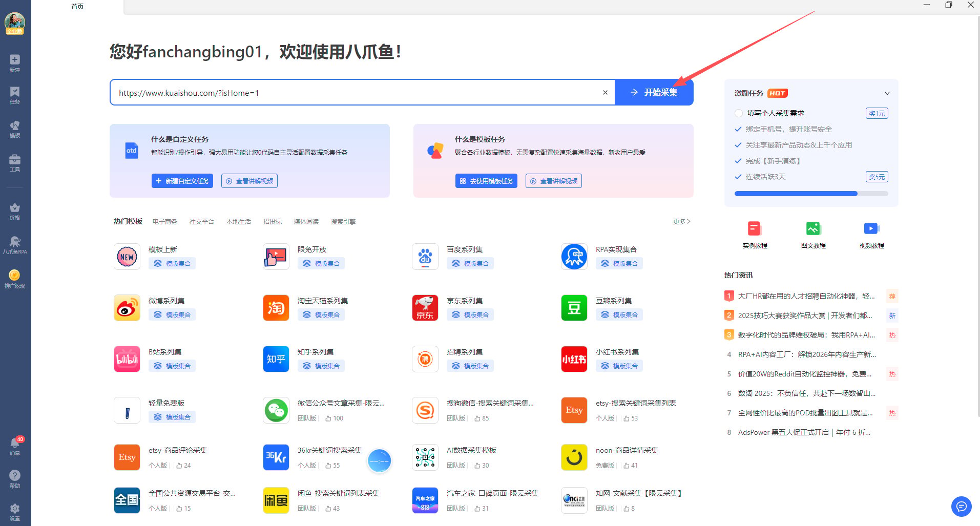
Task: Switch to the 社交平台 tab
Action: click(x=202, y=221)
